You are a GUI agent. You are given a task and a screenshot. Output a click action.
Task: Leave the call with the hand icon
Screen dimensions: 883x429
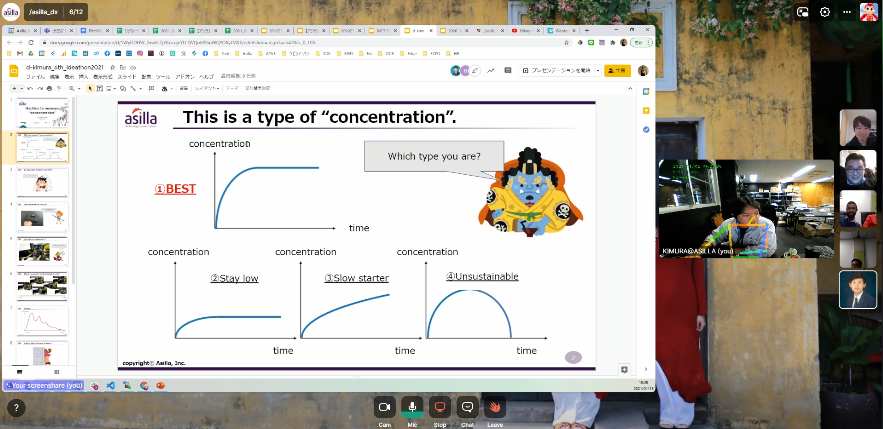coord(495,407)
